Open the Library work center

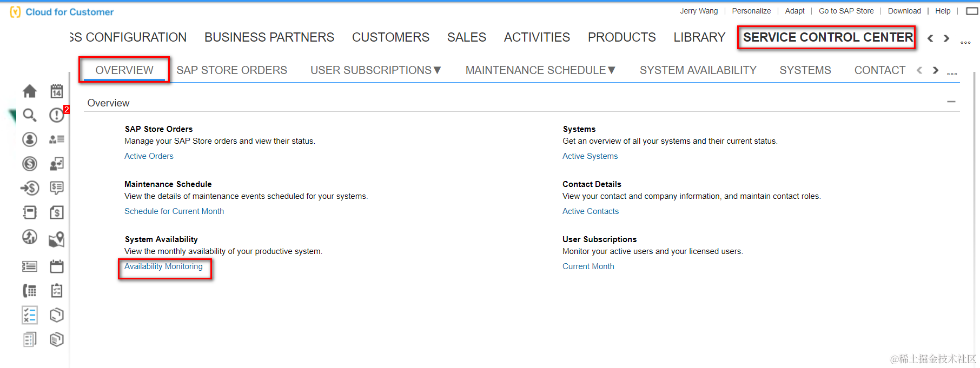tap(699, 37)
